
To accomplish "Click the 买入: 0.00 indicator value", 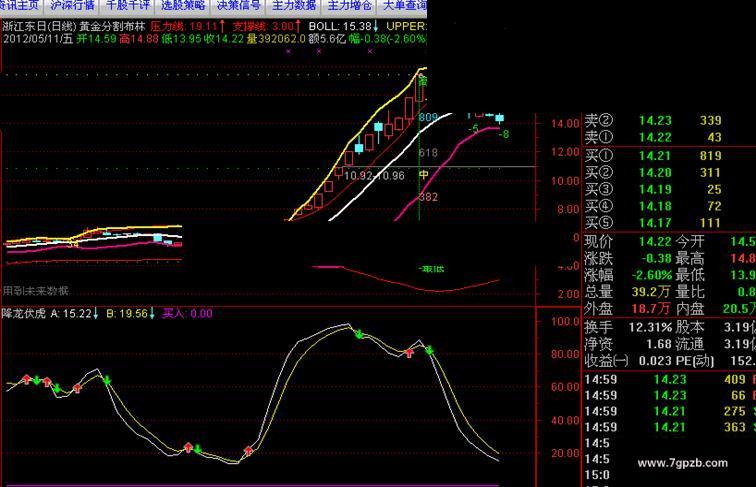I will point(187,313).
